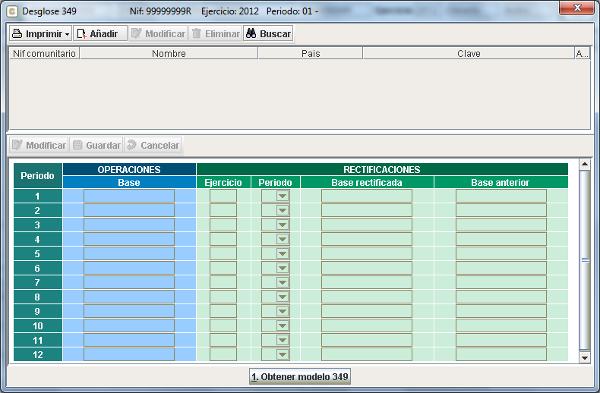The image size is (600, 393).
Task: Click the period 10 row label
Action: tap(38, 326)
